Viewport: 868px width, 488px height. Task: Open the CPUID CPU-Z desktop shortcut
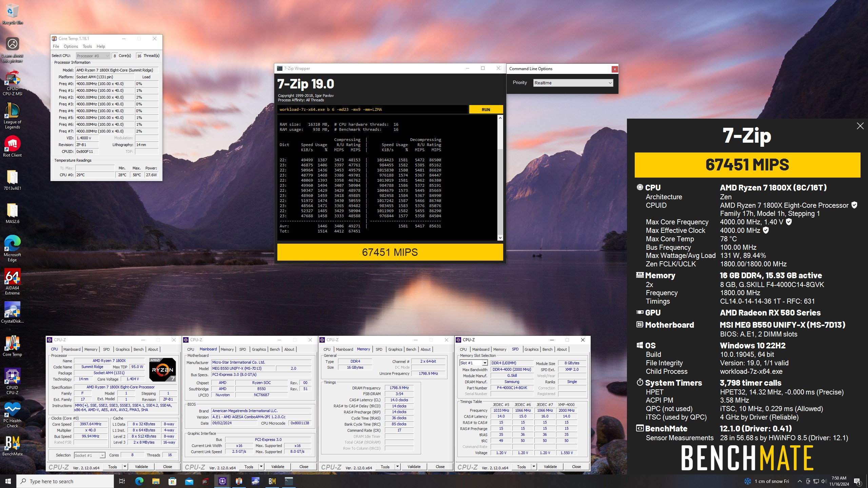coord(13,381)
